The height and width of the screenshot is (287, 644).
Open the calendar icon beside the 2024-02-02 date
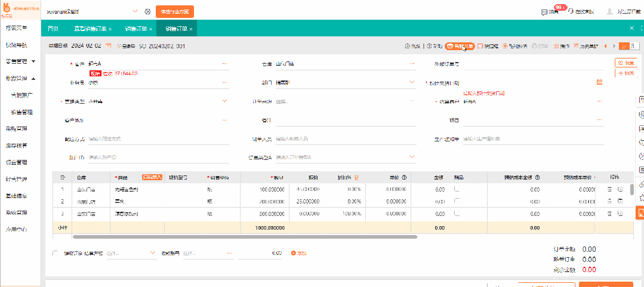pyautogui.click(x=109, y=46)
